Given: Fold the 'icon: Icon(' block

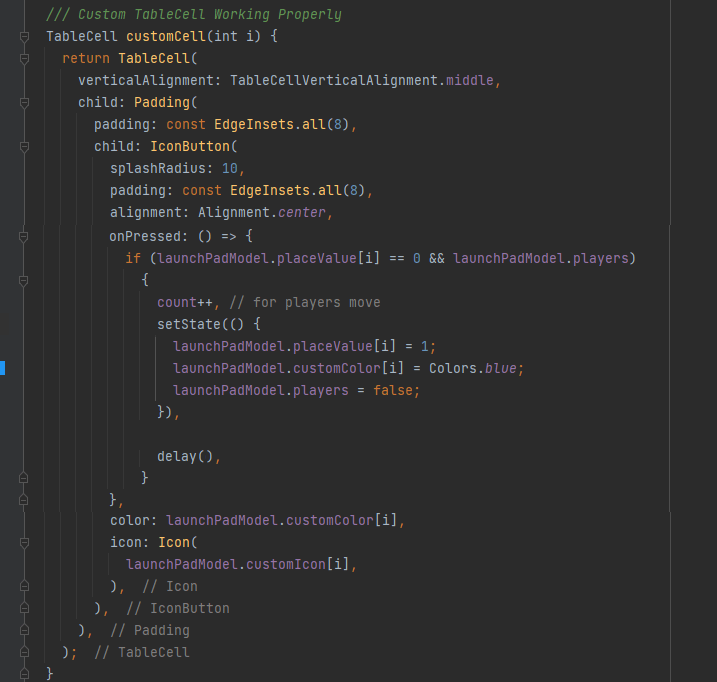Looking at the screenshot, I should click(25, 542).
